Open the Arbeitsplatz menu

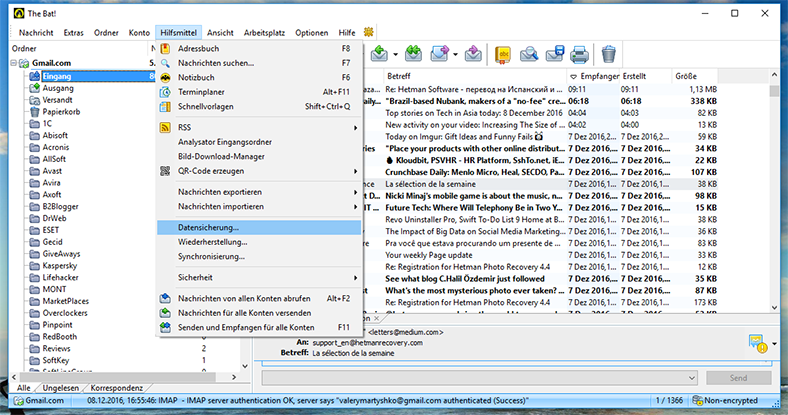(x=264, y=33)
